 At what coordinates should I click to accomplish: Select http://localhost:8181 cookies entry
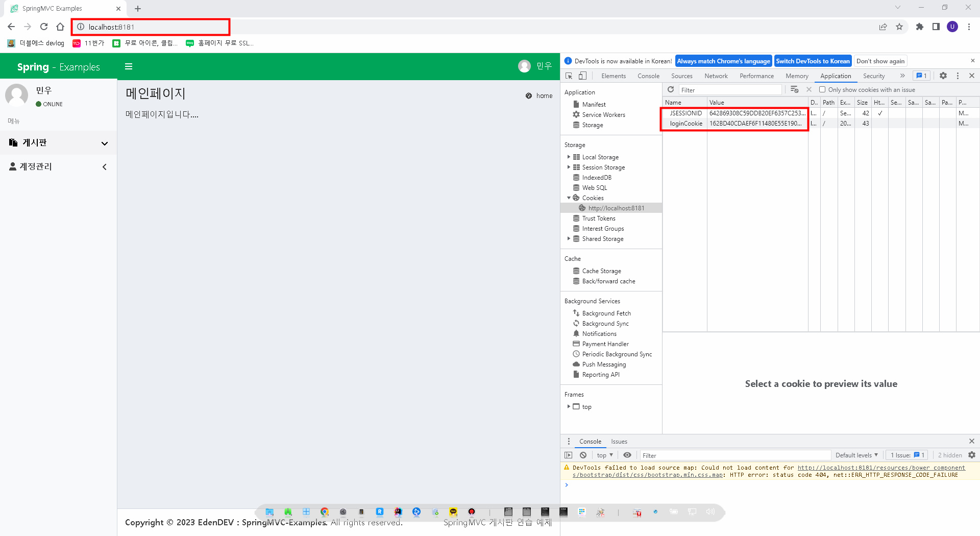point(611,208)
